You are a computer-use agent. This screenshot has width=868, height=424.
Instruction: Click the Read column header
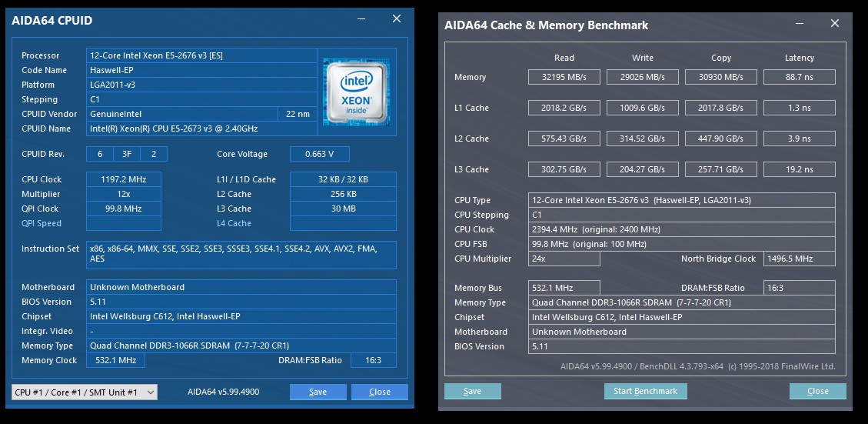coord(564,58)
